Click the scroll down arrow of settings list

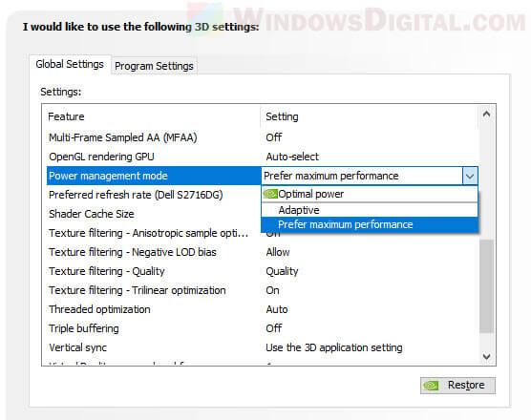(487, 356)
